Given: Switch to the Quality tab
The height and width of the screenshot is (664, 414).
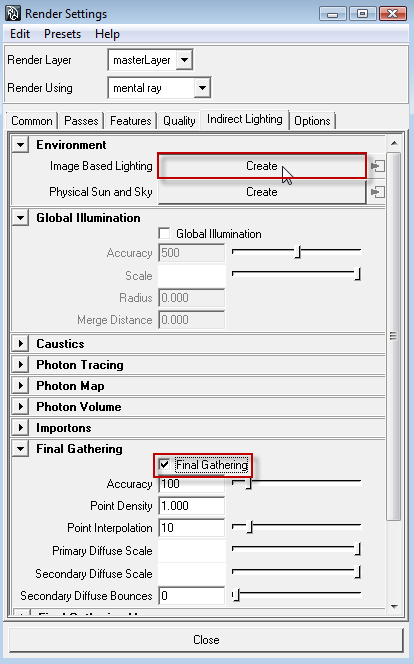Looking at the screenshot, I should (x=179, y=121).
